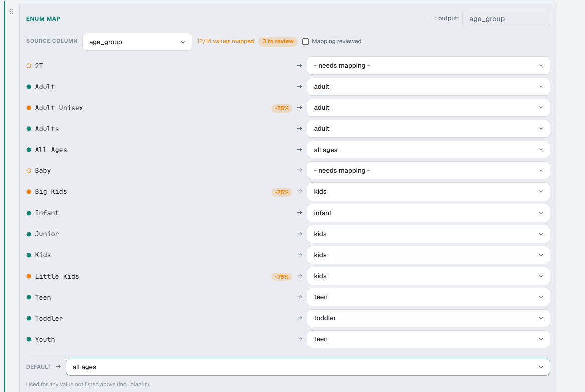Click the ~75% badge on Little Kids
The image size is (585, 392).
[282, 277]
